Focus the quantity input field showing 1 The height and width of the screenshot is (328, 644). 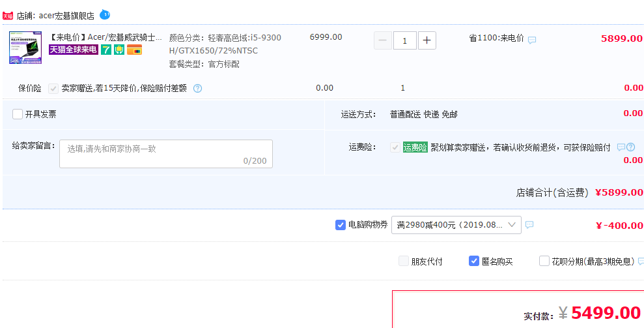pyautogui.click(x=405, y=40)
